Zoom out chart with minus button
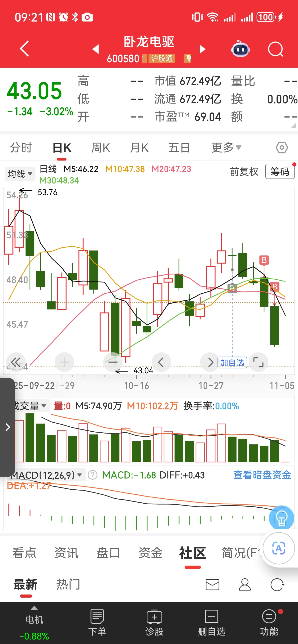298x644 pixels. 113,362
